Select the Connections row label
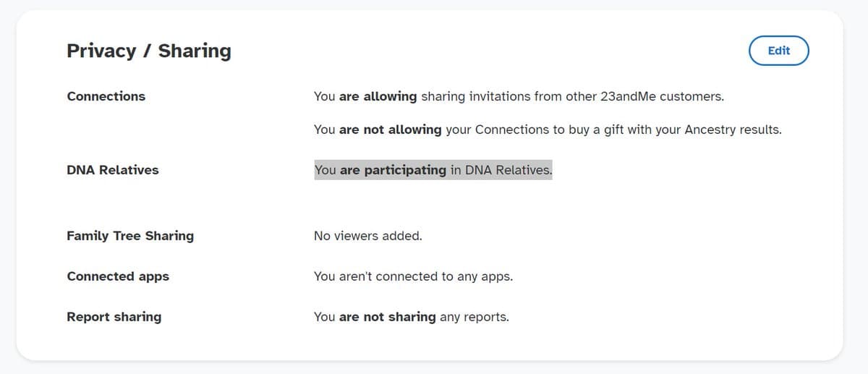Image resolution: width=868 pixels, height=374 pixels. 106,96
